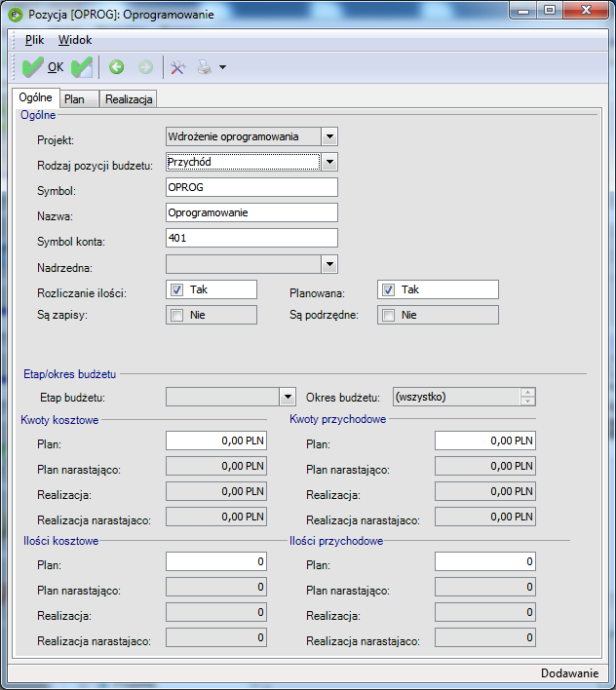Switch to the Ogólne tab
The width and height of the screenshot is (616, 690).
pyautogui.click(x=36, y=97)
